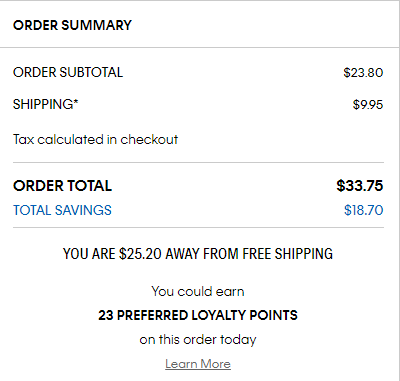Click the $9.95 shipping cost
The width and height of the screenshot is (400, 381).
coord(368,105)
